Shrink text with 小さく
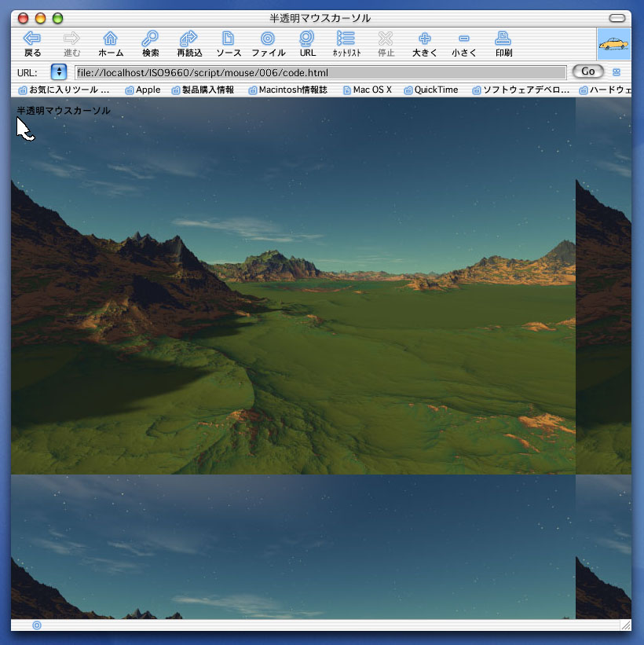644x645 pixels. 464,43
